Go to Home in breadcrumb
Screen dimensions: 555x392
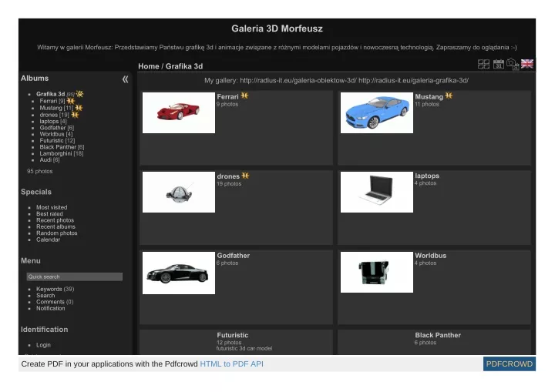(x=148, y=66)
